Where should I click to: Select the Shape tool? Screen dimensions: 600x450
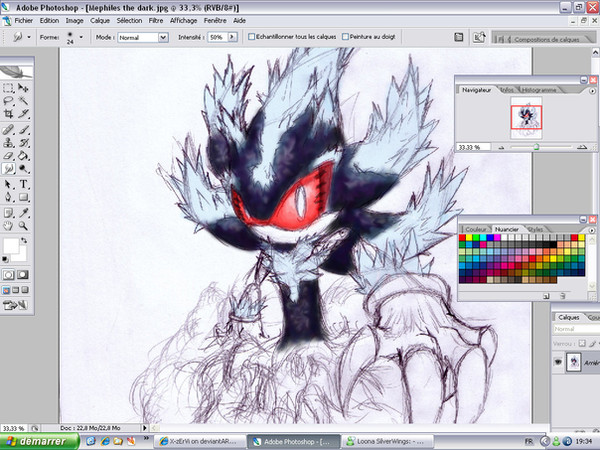click(x=23, y=197)
